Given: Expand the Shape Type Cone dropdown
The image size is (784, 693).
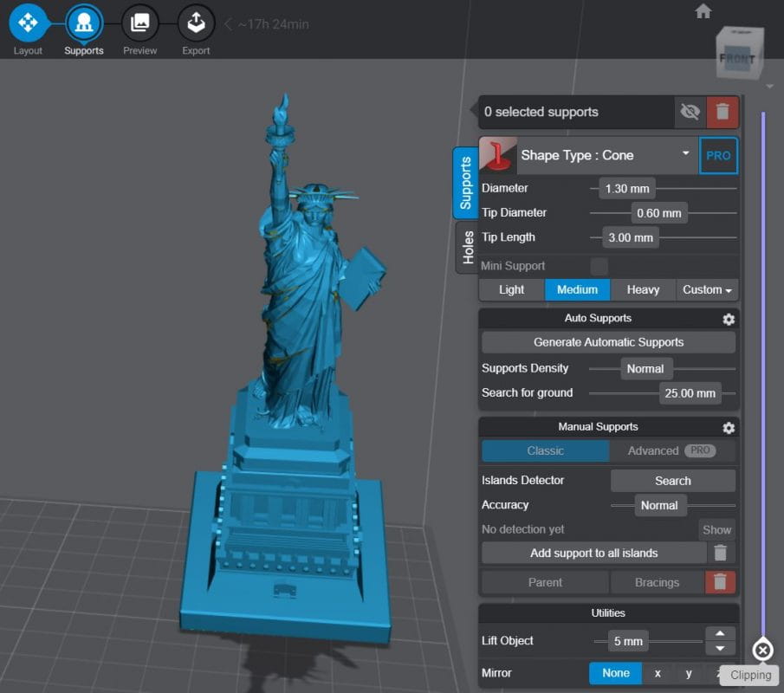Looking at the screenshot, I should [686, 153].
